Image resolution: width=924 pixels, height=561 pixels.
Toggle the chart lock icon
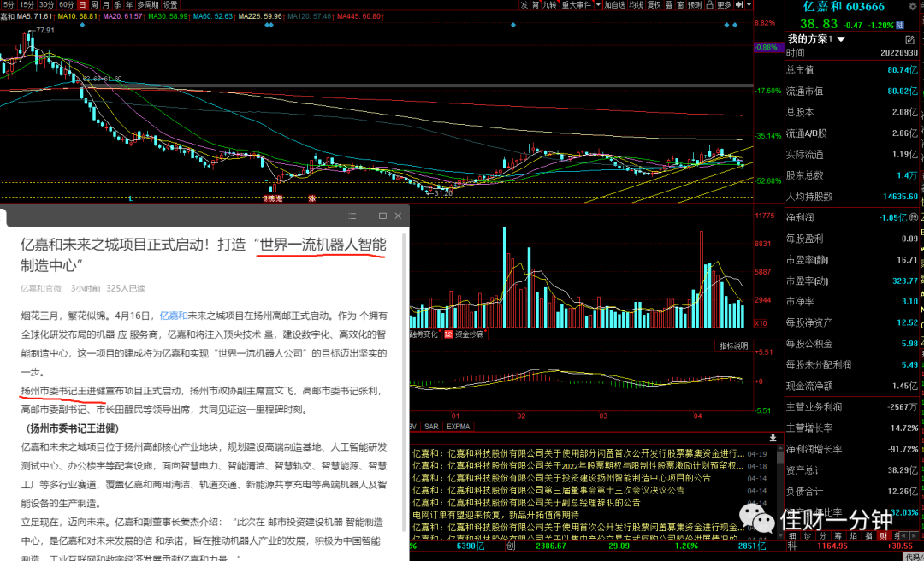[709, 5]
